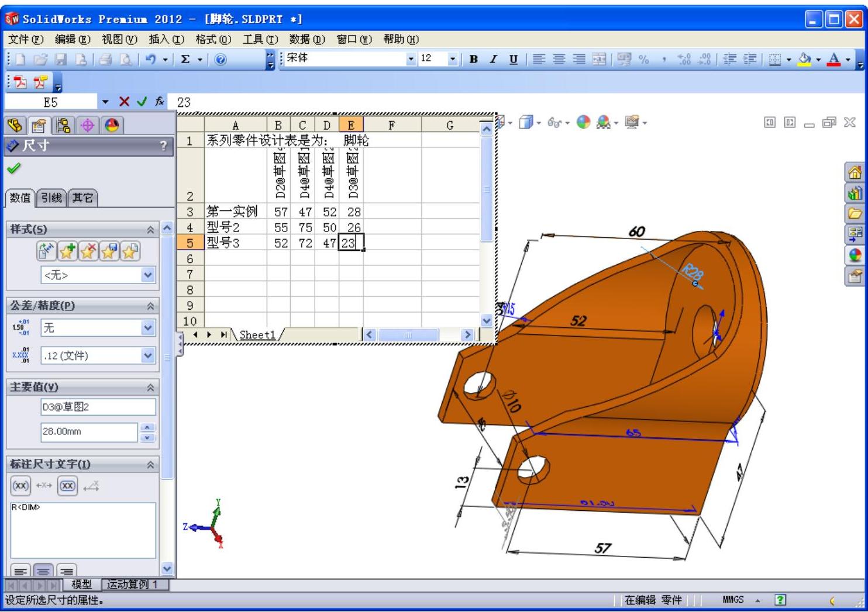
Task: Click the dimension name field D3@草图2
Action: [98, 406]
